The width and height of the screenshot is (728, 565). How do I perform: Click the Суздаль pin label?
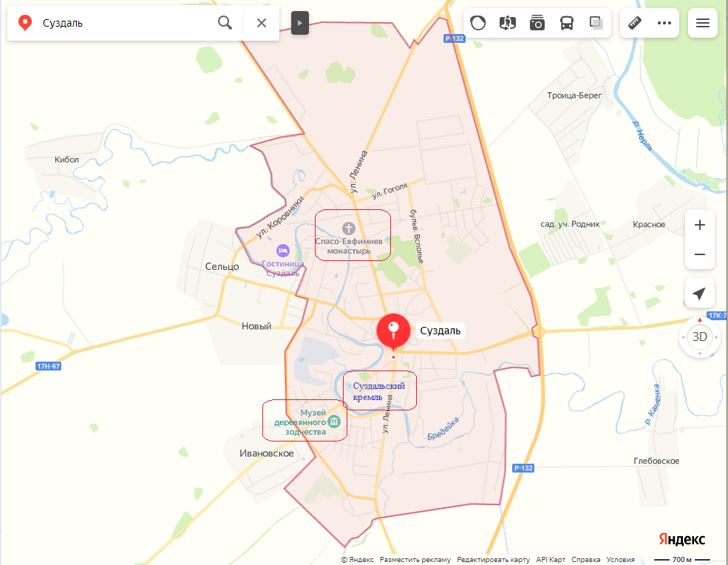[440, 331]
